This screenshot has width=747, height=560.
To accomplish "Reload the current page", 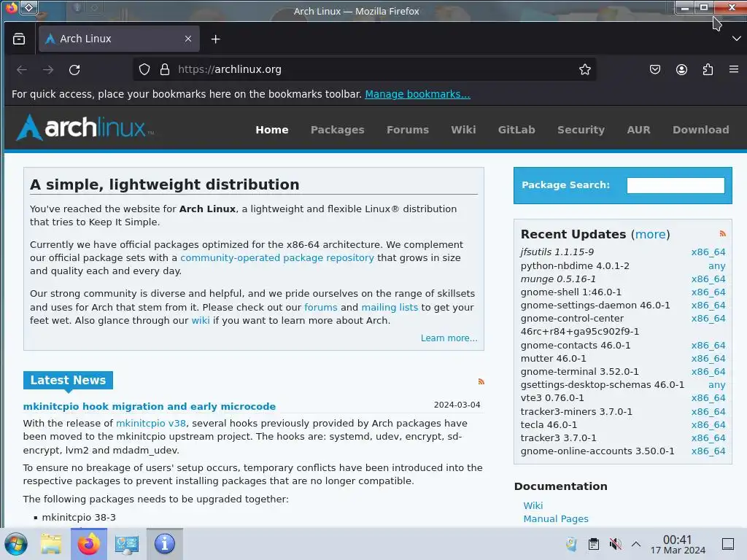I will coord(75,70).
